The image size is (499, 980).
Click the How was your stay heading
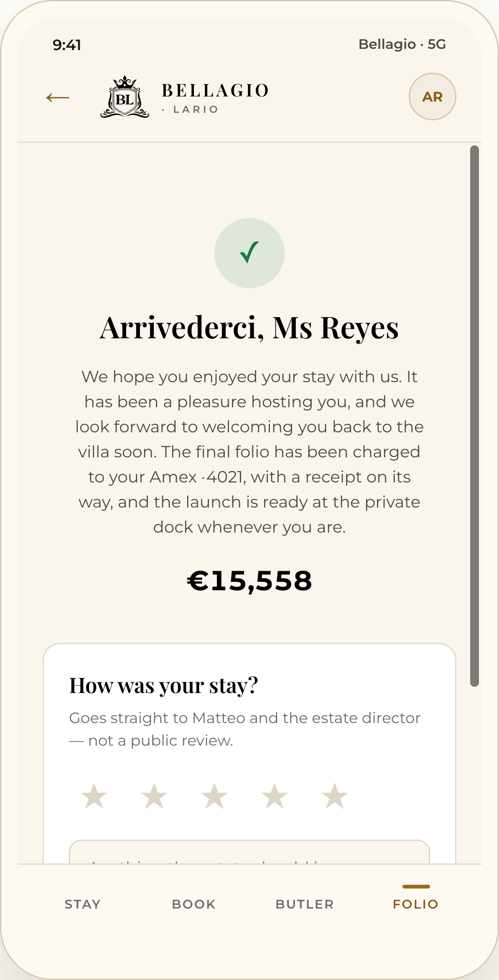pos(163,686)
